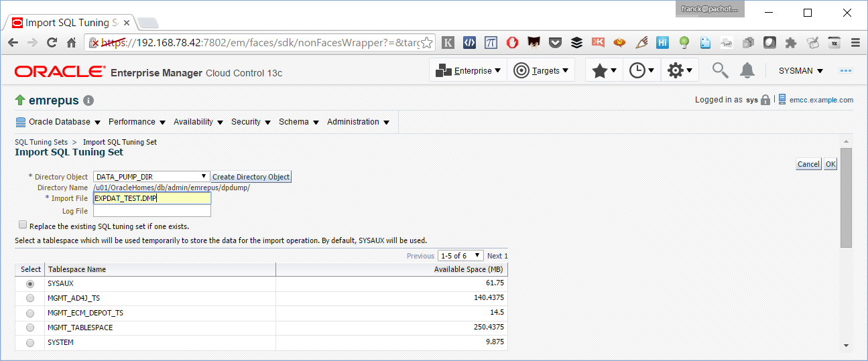Viewport: 868px width, 361px height.
Task: Click the Log File input field
Action: point(152,211)
